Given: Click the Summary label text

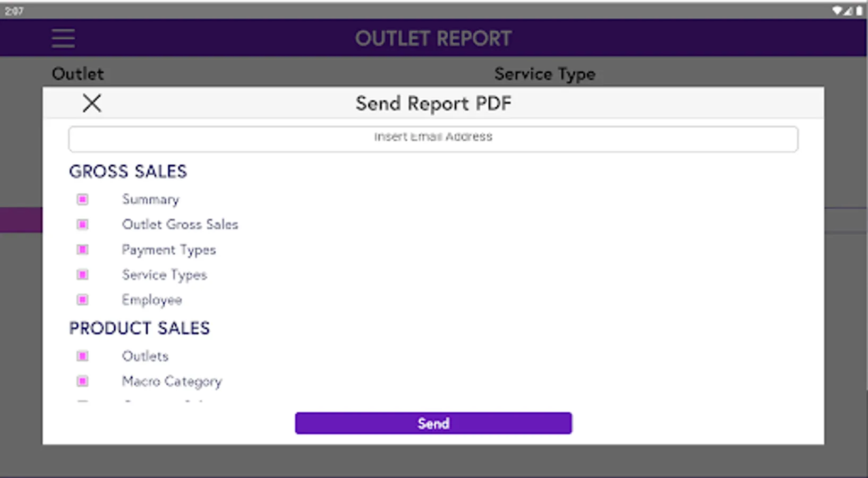Looking at the screenshot, I should pos(150,199).
